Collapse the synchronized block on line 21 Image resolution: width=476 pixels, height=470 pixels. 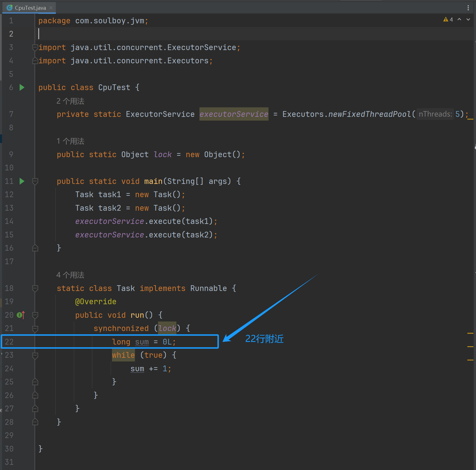click(x=35, y=328)
